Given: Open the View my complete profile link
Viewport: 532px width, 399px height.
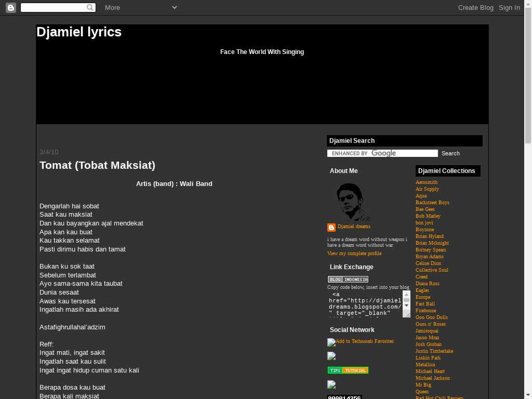Looking at the screenshot, I should 354,254.
